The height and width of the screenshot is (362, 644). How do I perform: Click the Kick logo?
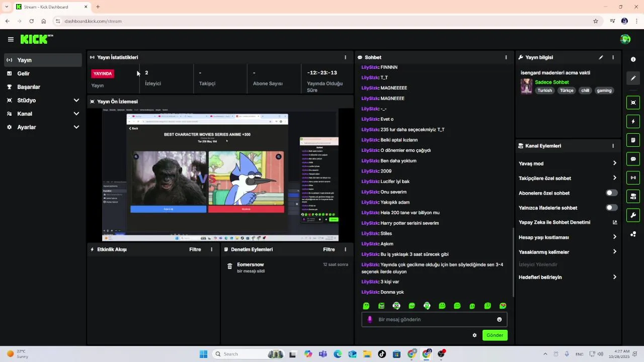(x=37, y=39)
